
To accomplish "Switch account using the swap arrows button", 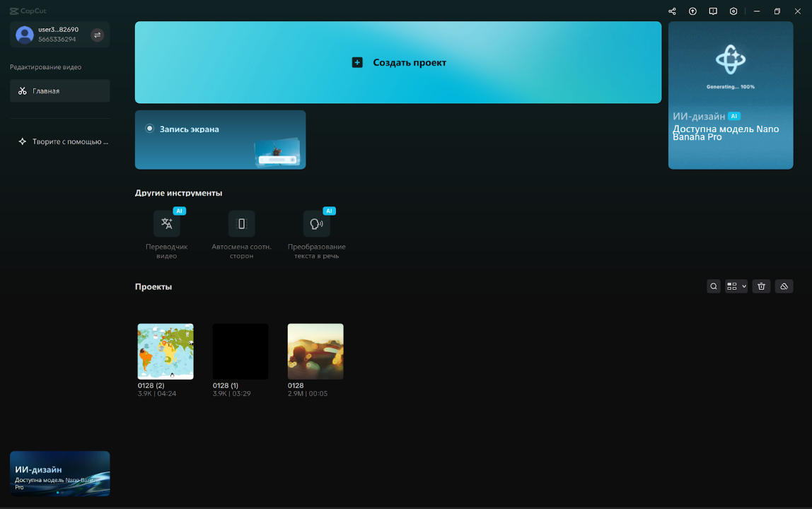I will click(x=98, y=35).
